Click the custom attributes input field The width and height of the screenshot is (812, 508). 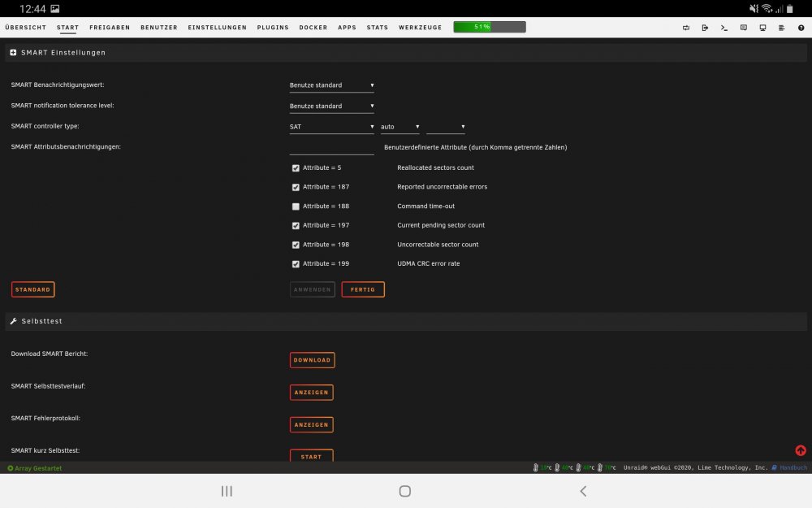(x=331, y=148)
